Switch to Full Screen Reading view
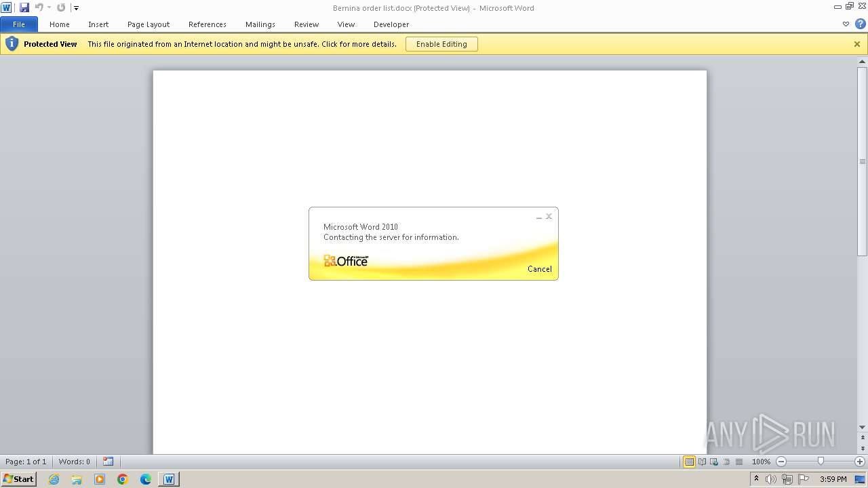This screenshot has width=868, height=488. tap(703, 462)
